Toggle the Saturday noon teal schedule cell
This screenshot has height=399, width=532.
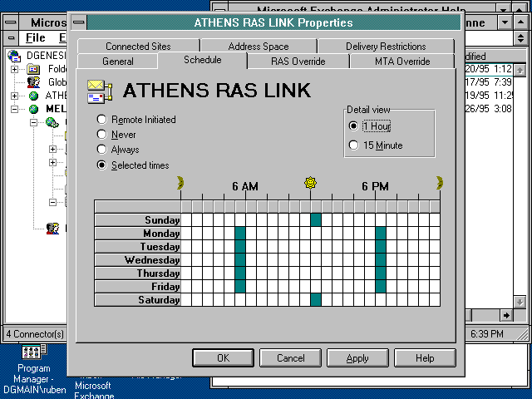pyautogui.click(x=316, y=300)
